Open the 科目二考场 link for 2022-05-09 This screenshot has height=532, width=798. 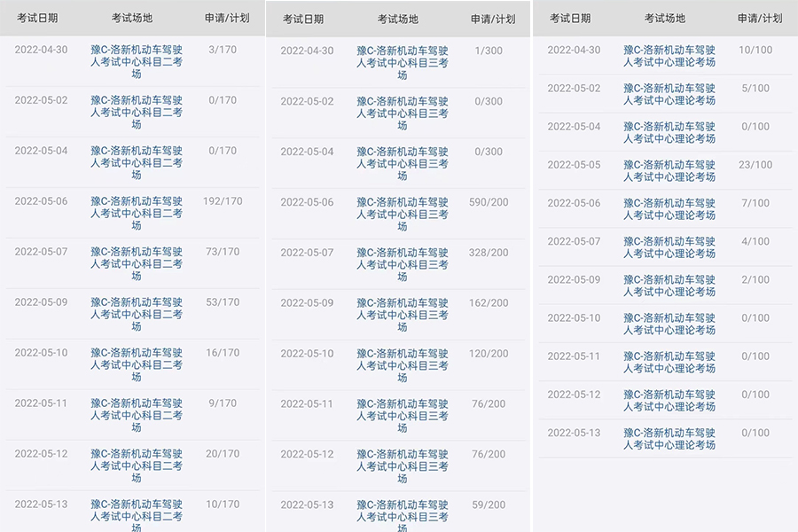coord(137,314)
